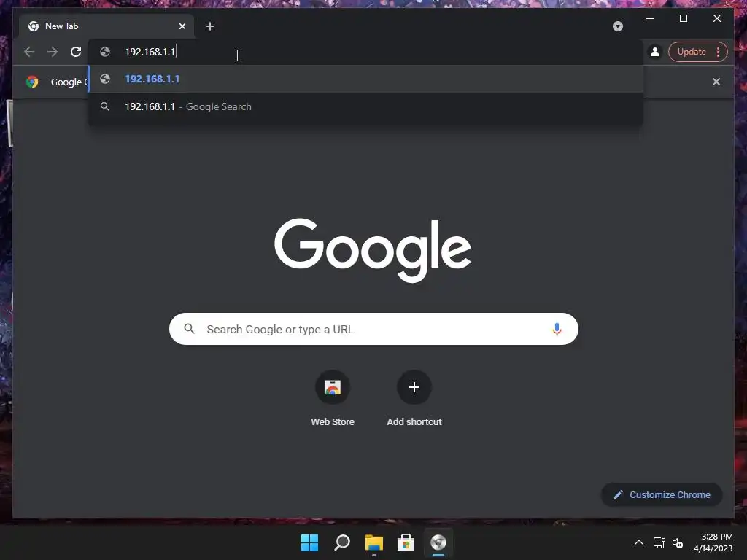Click the globe icon in address bar
Screen dimensions: 747x560
pos(105,52)
